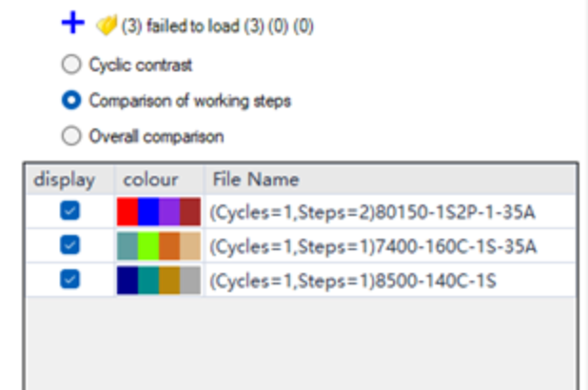Select file row 8500-140C-1S
588x390 pixels.
coord(354,281)
